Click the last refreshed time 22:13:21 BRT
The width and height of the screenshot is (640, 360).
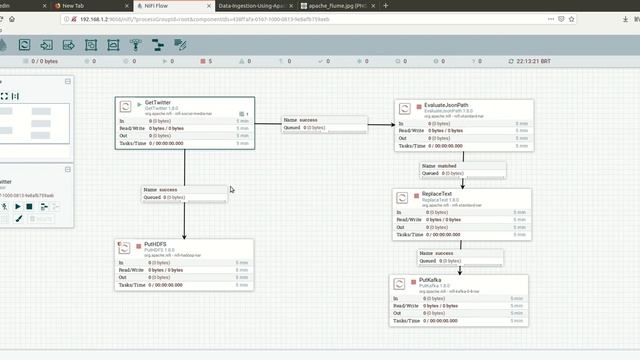[x=529, y=61]
